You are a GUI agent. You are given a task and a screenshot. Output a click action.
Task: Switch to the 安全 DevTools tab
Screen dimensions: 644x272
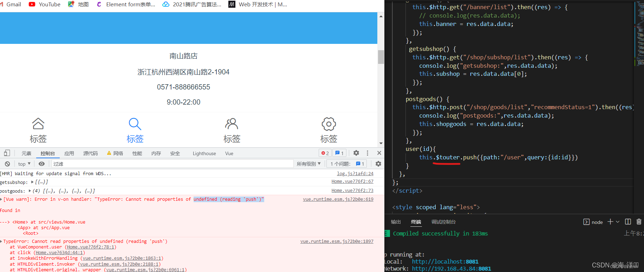point(175,153)
